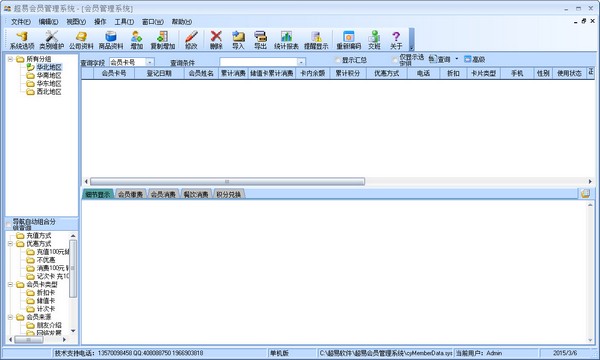The height and width of the screenshot is (360, 600).
Task: Click the 增加 add member icon
Action: tap(137, 40)
